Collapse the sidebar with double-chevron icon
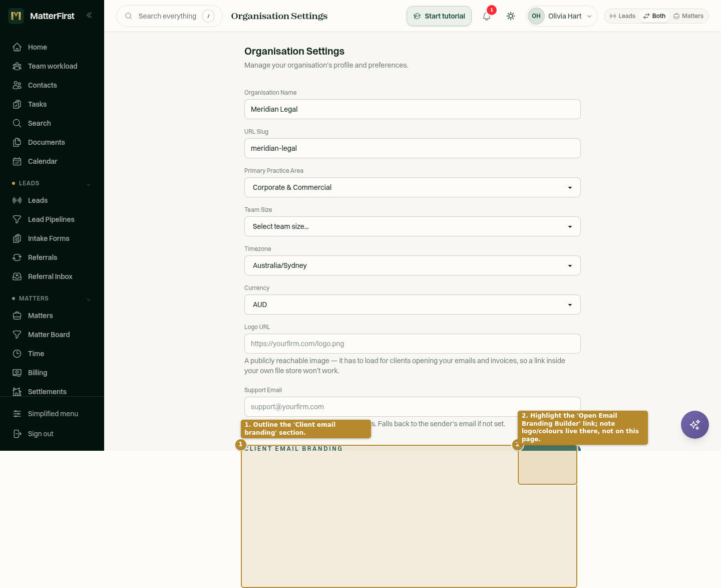The height and width of the screenshot is (588, 721). click(89, 15)
